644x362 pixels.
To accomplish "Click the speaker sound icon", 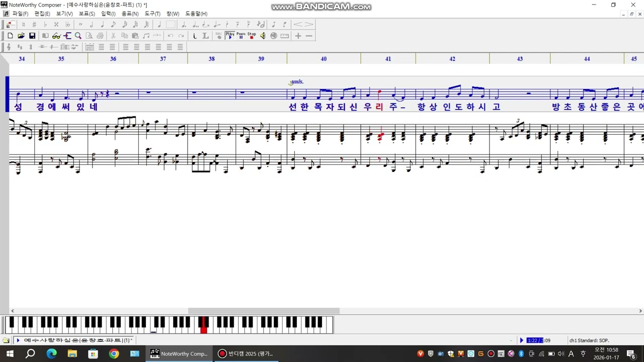I will click(263, 36).
